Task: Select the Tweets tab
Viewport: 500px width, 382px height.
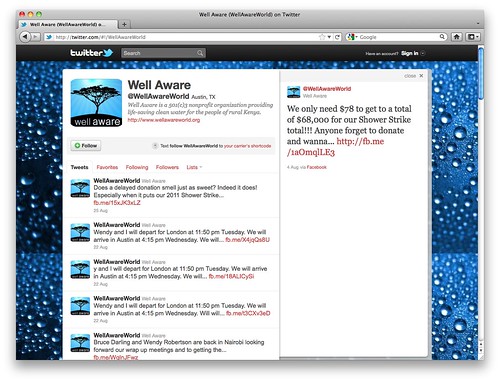Action: (x=79, y=167)
